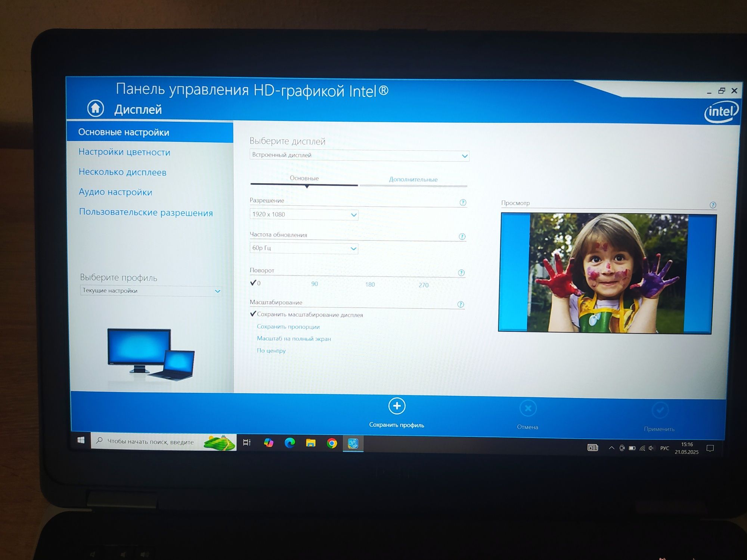Show hidden tray icons

tap(611, 448)
